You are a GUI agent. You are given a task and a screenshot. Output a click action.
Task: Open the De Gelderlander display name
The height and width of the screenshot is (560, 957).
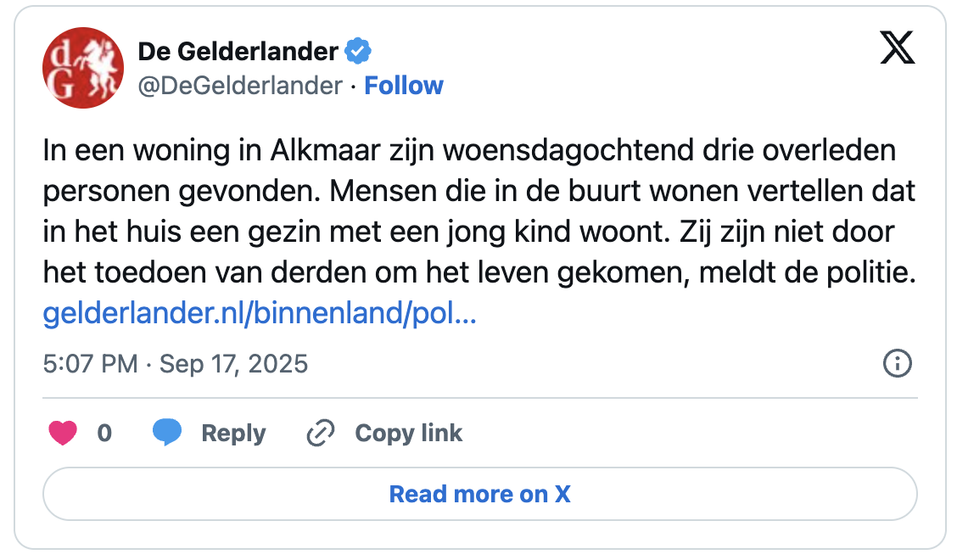point(238,52)
